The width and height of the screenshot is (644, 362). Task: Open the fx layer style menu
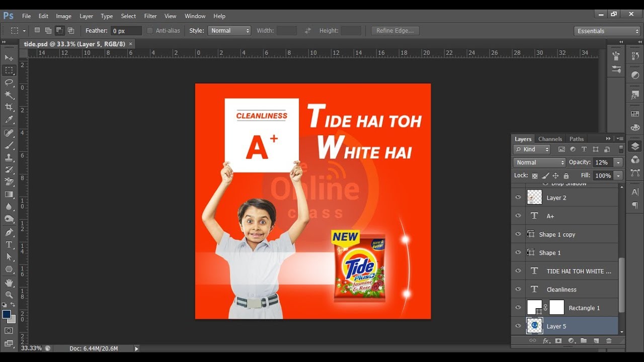546,341
